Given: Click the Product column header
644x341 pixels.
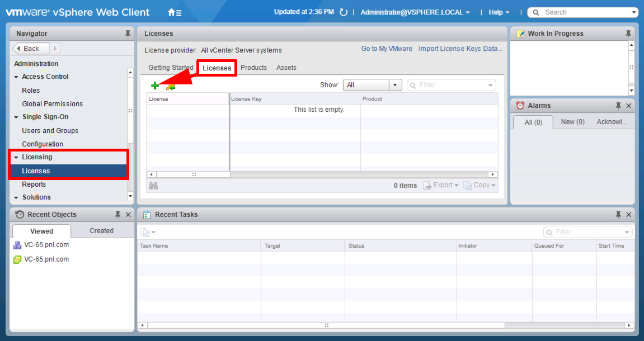Looking at the screenshot, I should pyautogui.click(x=429, y=98).
